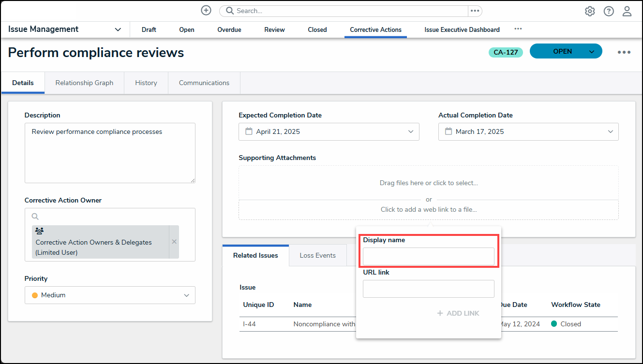Screen dimensions: 643x364
Task: Go to Issue Executive Dashboard
Action: pyautogui.click(x=462, y=29)
